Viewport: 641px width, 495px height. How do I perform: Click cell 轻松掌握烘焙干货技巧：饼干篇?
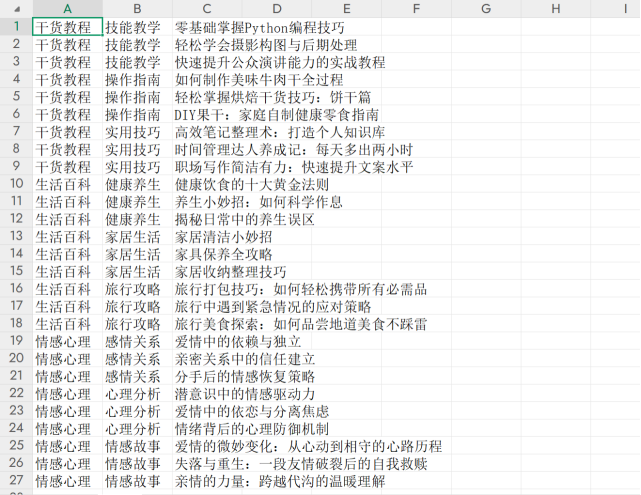click(x=273, y=97)
